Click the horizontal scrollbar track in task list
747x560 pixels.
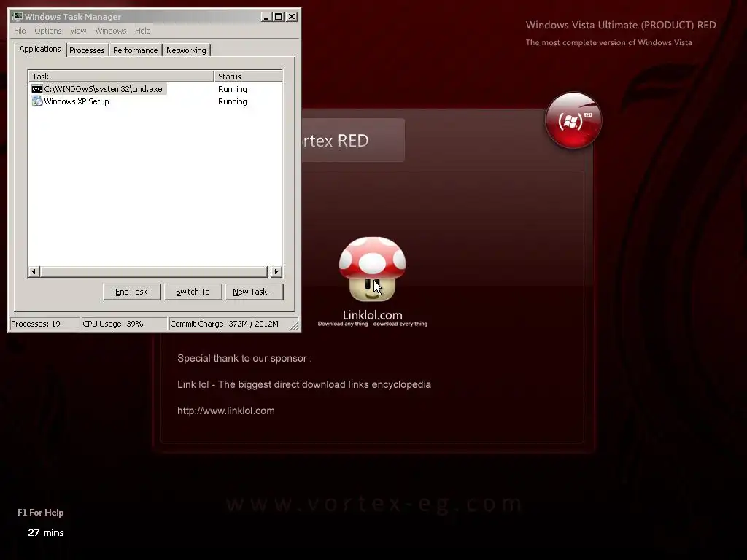(155, 271)
